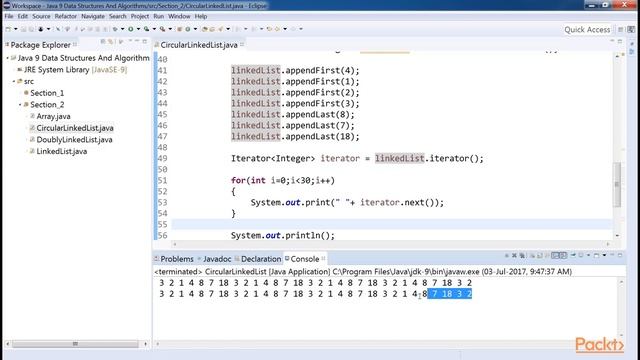Click the New Java Package icon

point(180,29)
